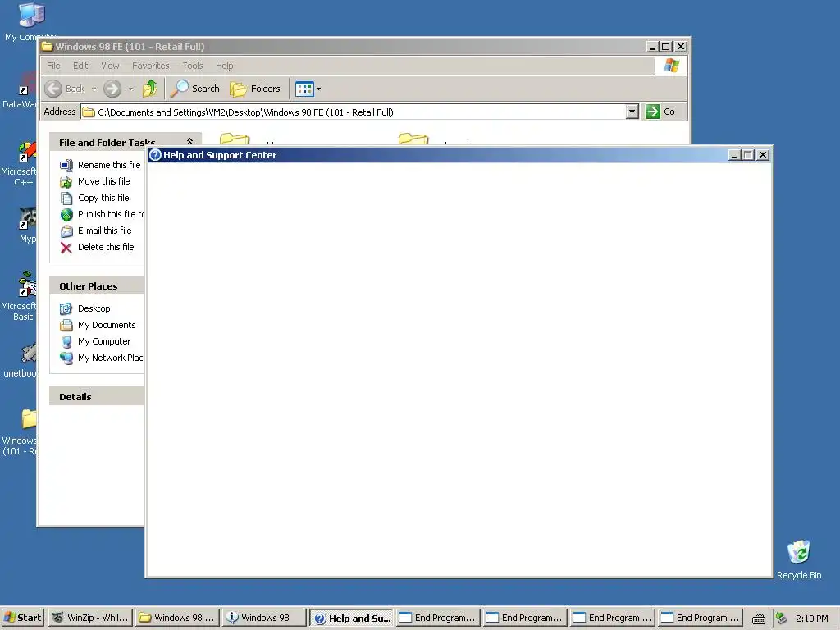This screenshot has width=840, height=630.
Task: Go to My Documents in Other Places
Action: [107, 325]
